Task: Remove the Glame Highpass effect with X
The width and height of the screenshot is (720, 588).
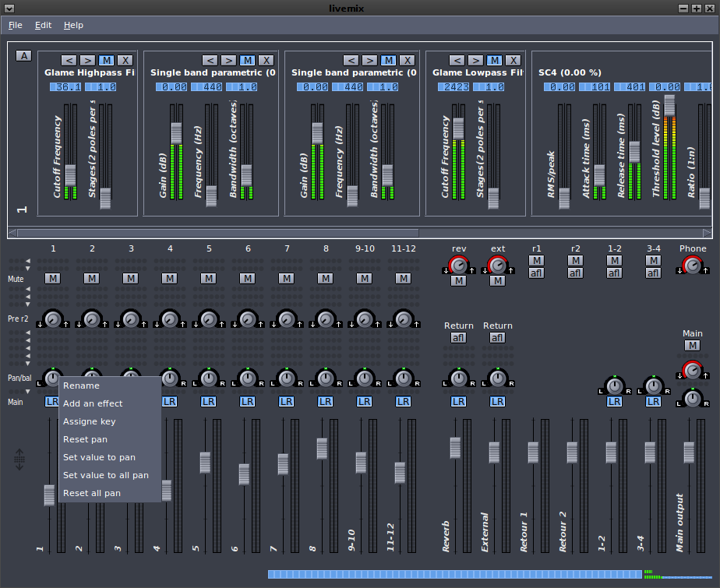Action: (x=125, y=60)
